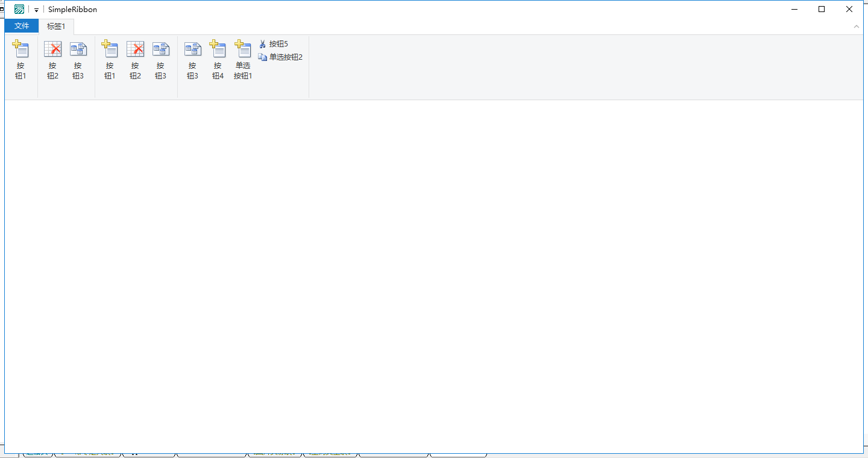The image size is (868, 458).
Task: Close the SimpleRibbon window
Action: (849, 9)
